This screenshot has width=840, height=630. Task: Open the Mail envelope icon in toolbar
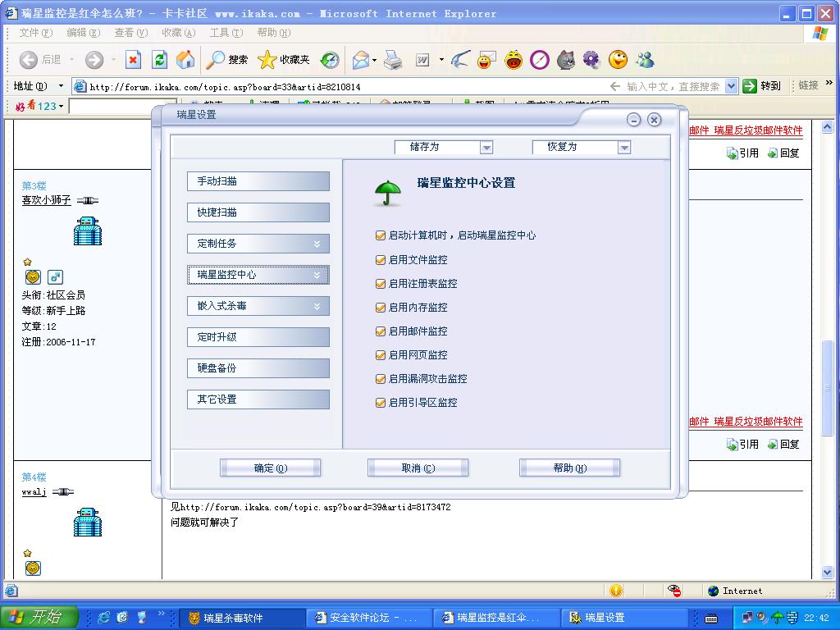pos(362,59)
